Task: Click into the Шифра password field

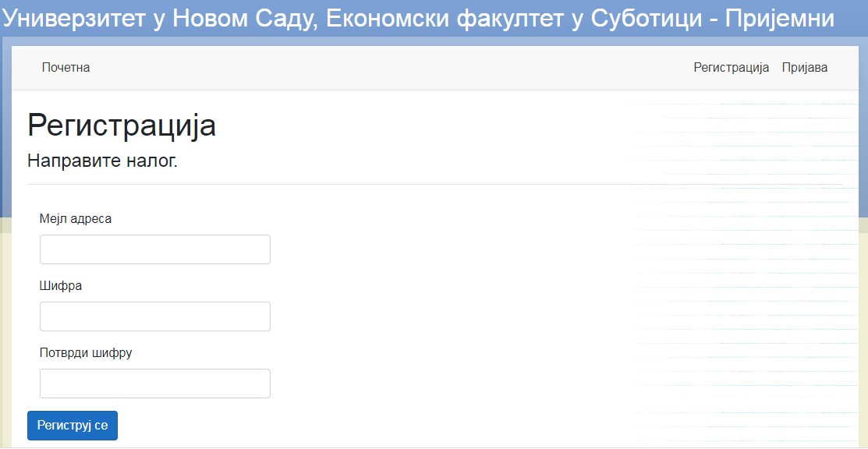Action: (x=155, y=316)
